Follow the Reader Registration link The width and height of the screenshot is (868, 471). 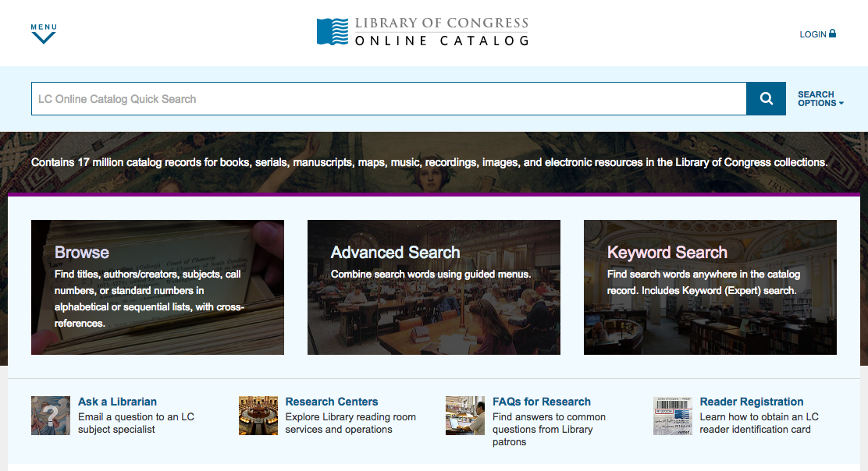[751, 402]
